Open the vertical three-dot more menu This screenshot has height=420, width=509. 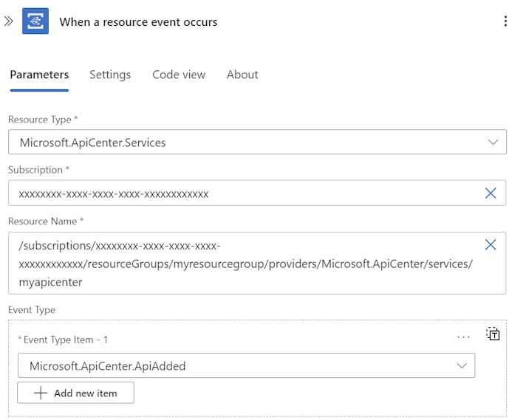tap(505, 21)
